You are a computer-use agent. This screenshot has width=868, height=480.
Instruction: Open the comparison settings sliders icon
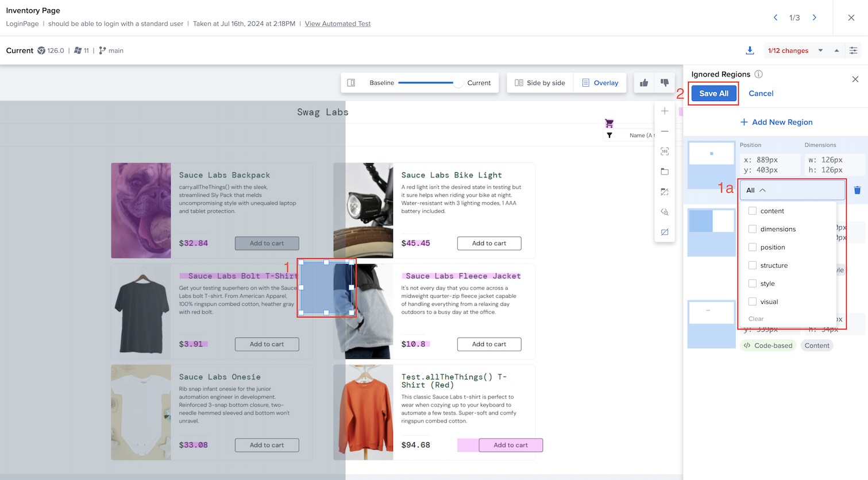[x=854, y=51]
